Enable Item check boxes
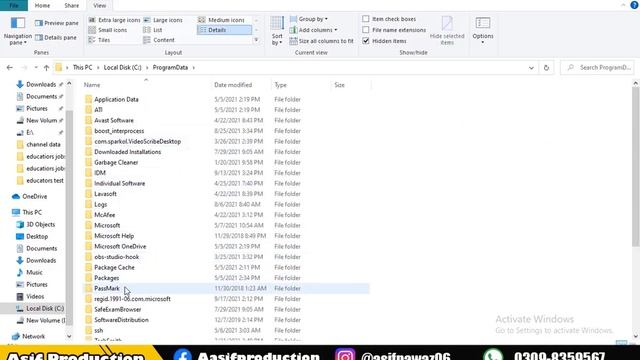The height and width of the screenshot is (360, 640). [366, 19]
